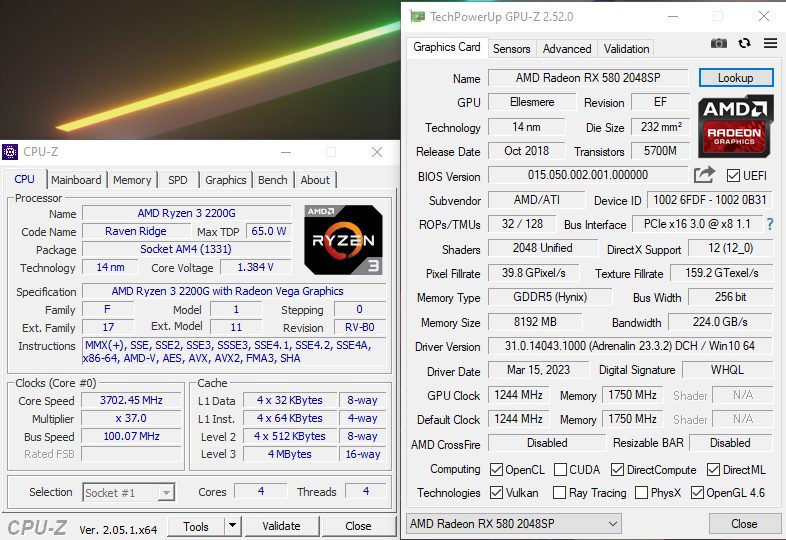Viewport: 786px width, 540px height.
Task: Click the Release Date value Oct 2018
Action: (x=526, y=151)
